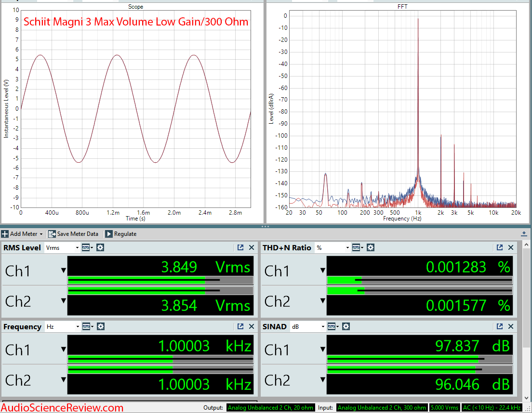The width and height of the screenshot is (532, 413).
Task: Pop out the RMS Level meter
Action: 240,248
